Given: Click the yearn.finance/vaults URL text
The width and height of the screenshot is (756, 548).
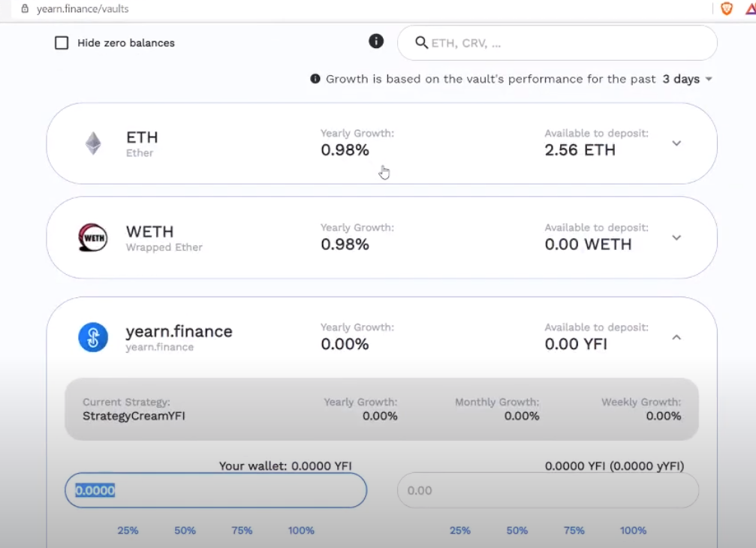Looking at the screenshot, I should pos(83,9).
